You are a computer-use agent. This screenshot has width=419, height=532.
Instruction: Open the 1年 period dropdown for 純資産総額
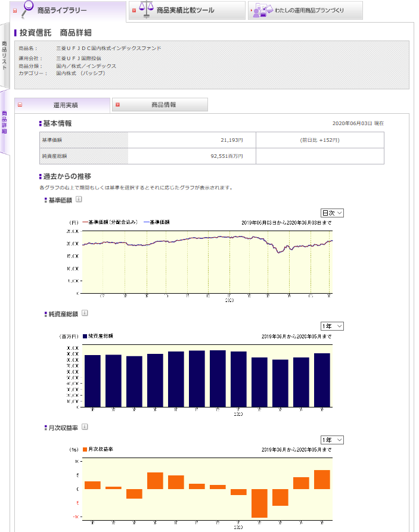[332, 326]
